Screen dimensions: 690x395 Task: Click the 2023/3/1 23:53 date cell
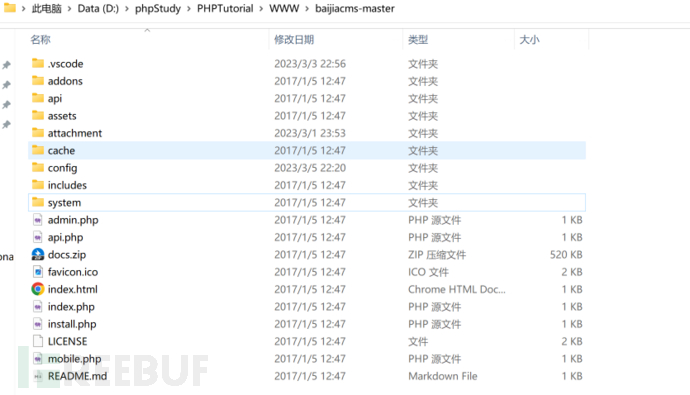(x=310, y=133)
